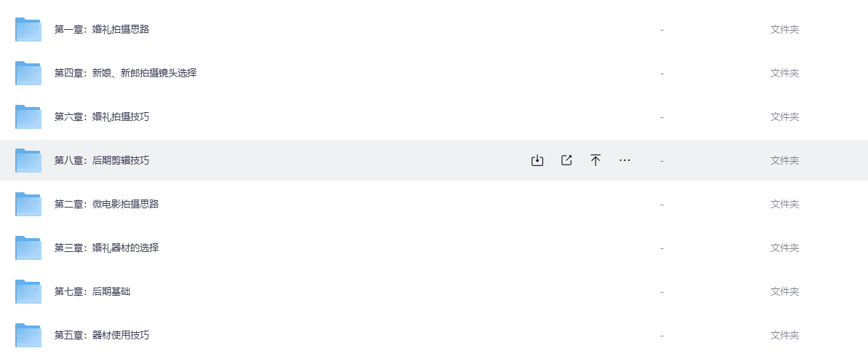Click folder icon for 第二章 微电影拍摄思路
Screen dimensions: 868x359
(x=28, y=205)
